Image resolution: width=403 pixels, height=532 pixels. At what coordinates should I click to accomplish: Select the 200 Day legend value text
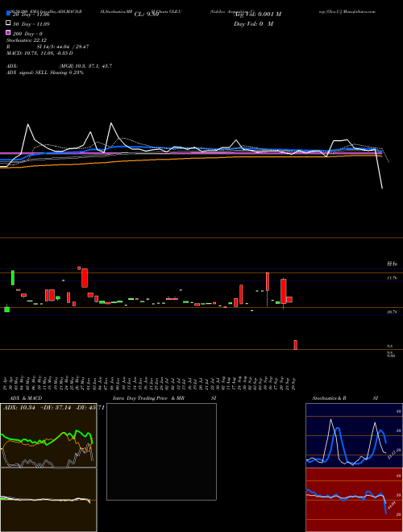(27, 34)
